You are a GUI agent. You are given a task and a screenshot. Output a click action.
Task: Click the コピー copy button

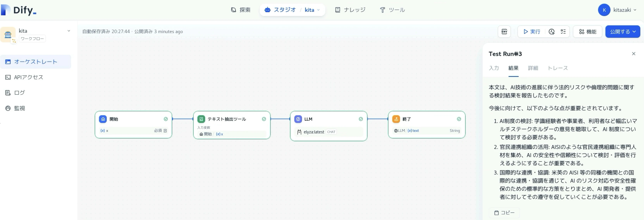pyautogui.click(x=504, y=213)
